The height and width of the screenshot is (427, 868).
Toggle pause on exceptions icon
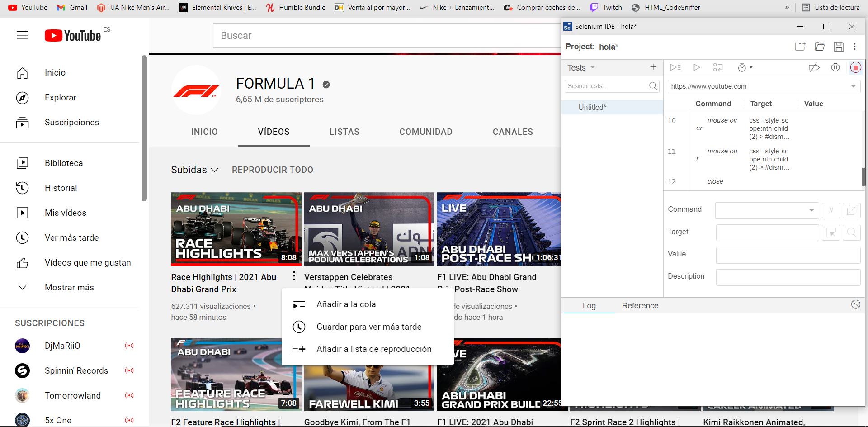click(x=835, y=67)
